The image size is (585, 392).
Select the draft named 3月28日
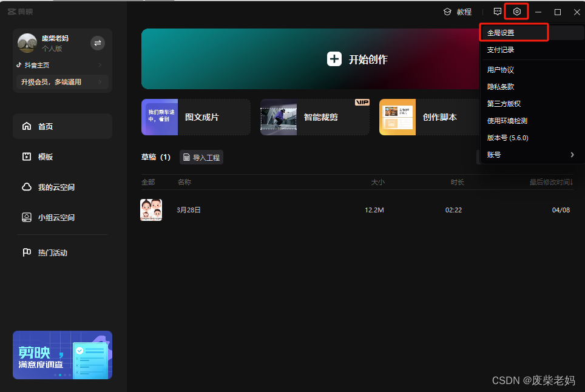(188, 210)
